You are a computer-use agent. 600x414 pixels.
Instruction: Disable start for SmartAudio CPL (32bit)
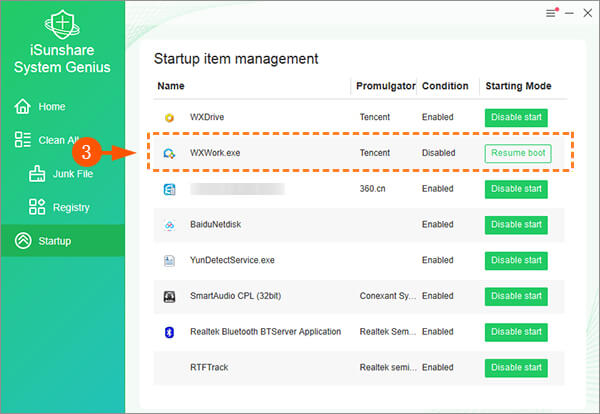click(x=516, y=296)
